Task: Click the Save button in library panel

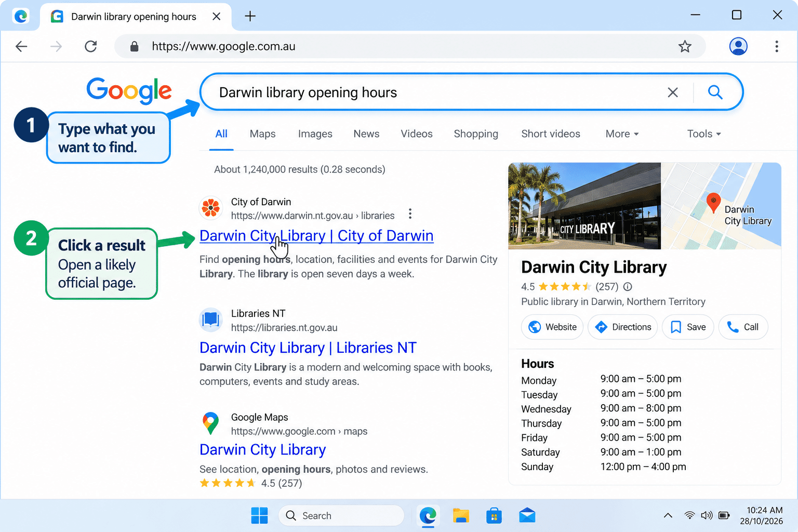Action: pos(688,327)
